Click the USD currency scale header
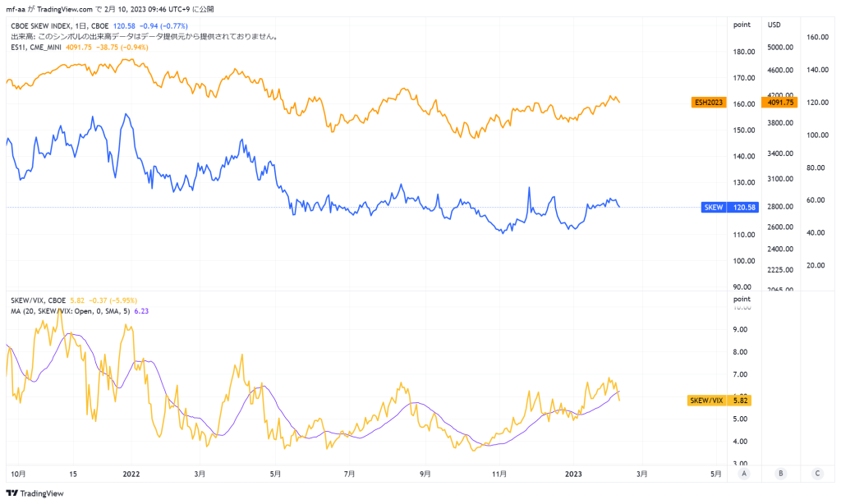 [774, 25]
